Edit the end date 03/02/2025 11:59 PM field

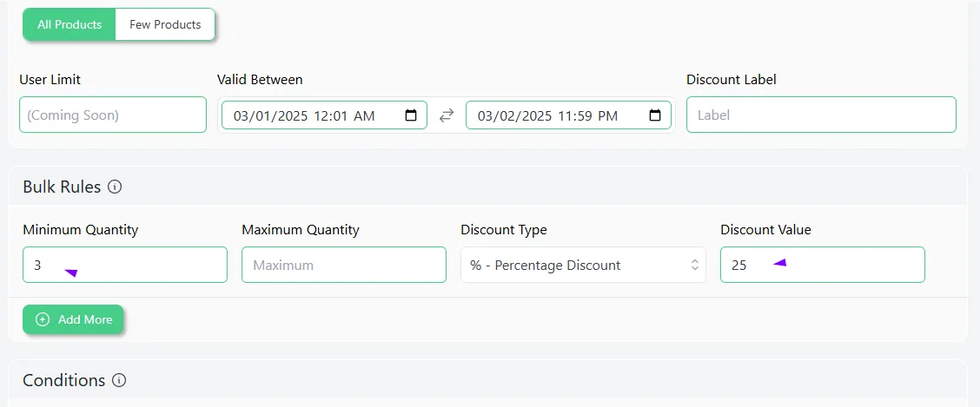(x=569, y=115)
